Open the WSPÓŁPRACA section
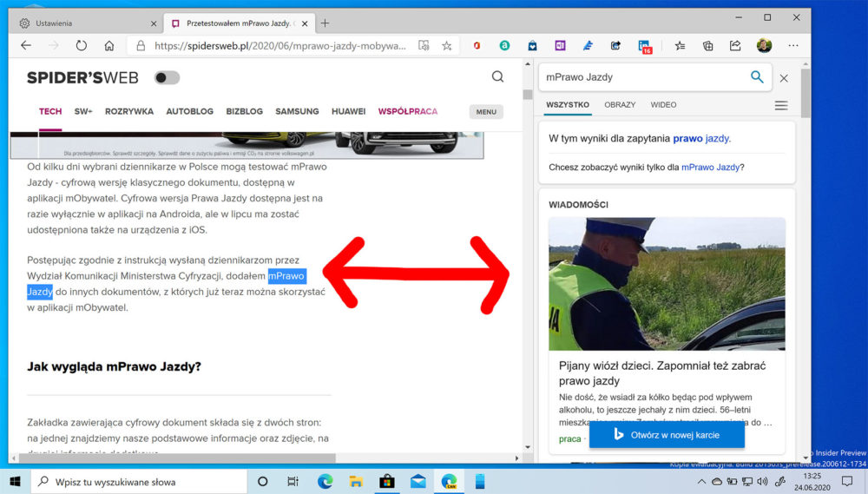Screen dimensions: 868x494 408,111
